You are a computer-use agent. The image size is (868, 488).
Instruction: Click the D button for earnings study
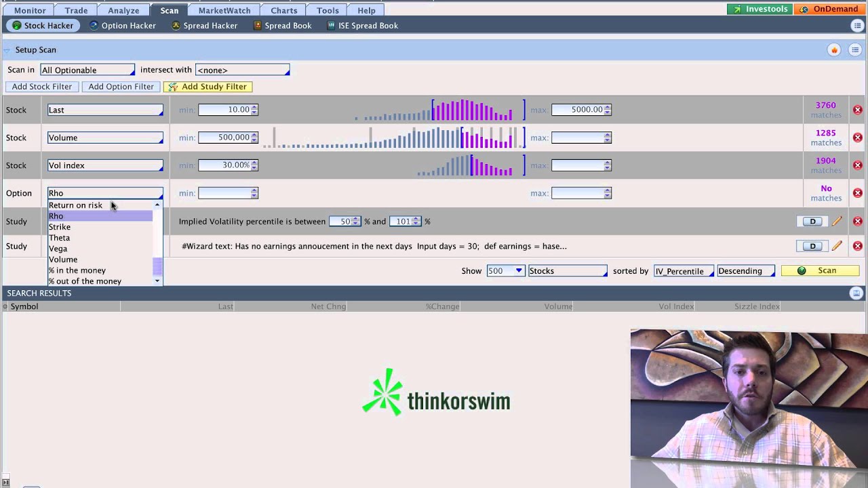coord(812,246)
